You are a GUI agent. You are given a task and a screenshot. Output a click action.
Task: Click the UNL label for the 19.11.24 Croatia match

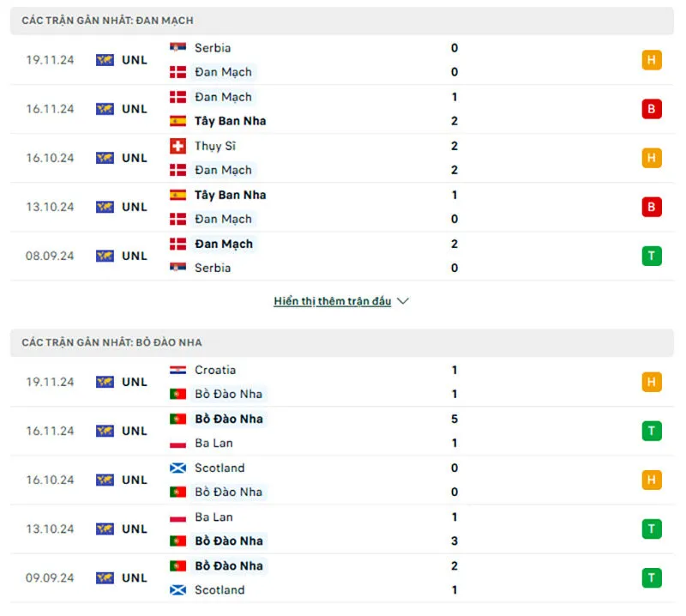[x=134, y=382]
